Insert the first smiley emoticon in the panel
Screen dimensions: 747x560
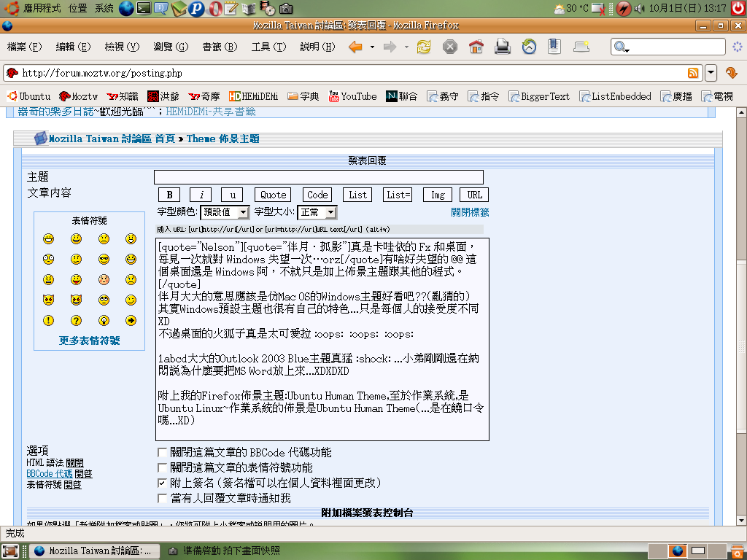point(49,238)
